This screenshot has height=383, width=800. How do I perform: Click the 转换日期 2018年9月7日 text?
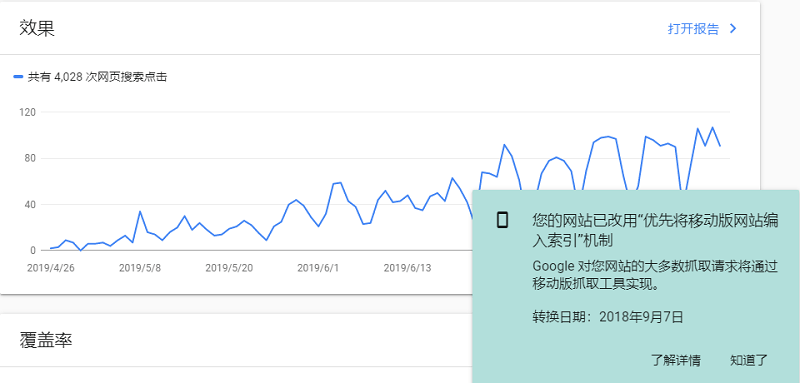(608, 317)
